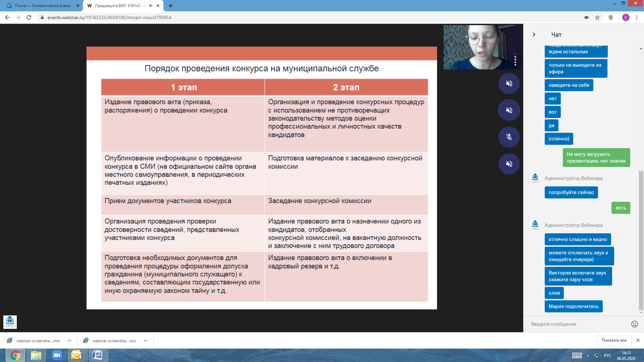Open the Chrome profile avatar
The height and width of the screenshot is (362, 644).
coord(626,17)
